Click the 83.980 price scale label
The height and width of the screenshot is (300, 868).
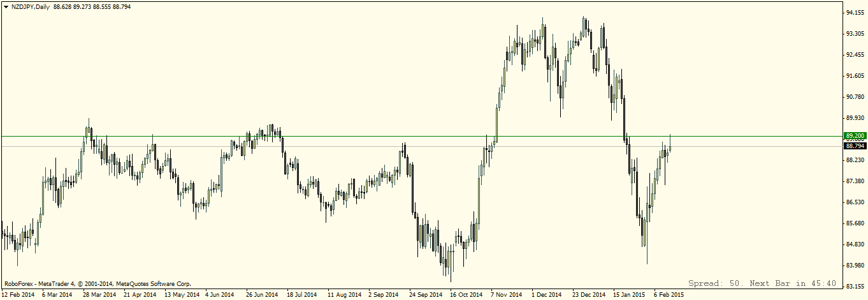[x=855, y=266]
